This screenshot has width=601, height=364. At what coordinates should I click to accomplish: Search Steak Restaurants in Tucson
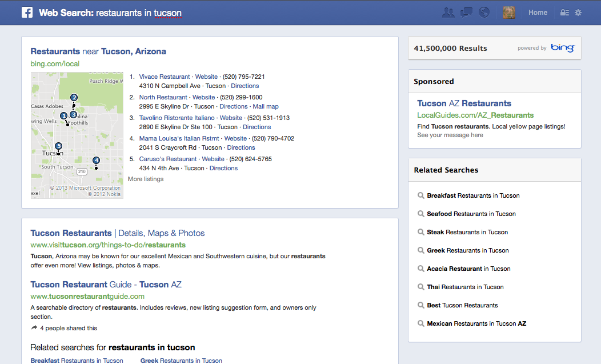(468, 232)
